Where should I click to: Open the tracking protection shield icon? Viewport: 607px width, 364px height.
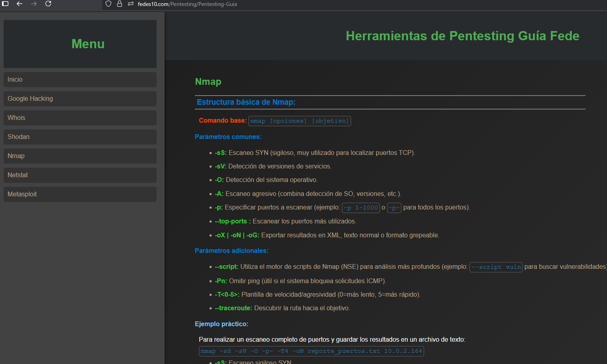point(108,4)
